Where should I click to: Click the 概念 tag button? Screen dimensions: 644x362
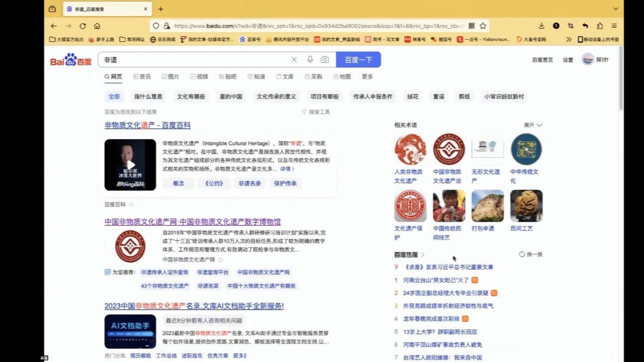179,184
